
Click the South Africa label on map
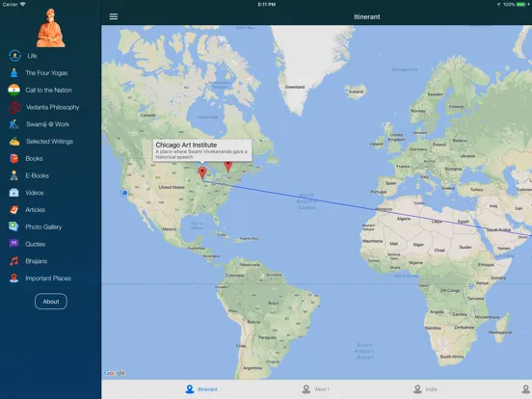tap(451, 357)
